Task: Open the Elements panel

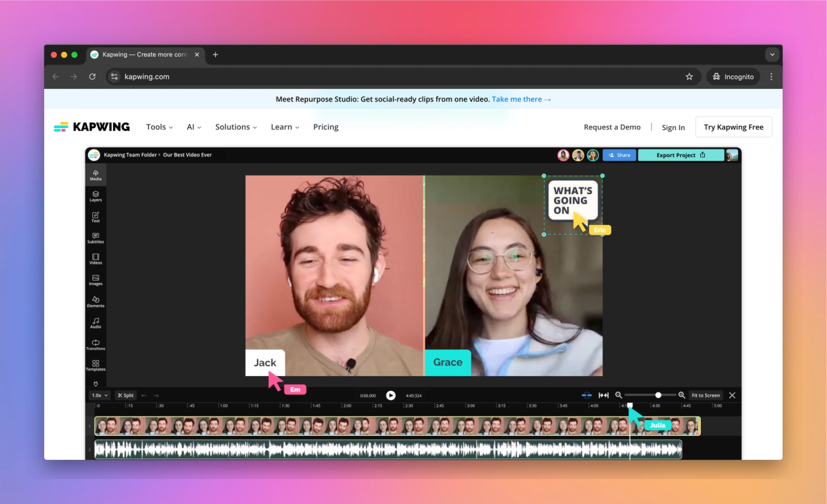Action: pyautogui.click(x=96, y=302)
